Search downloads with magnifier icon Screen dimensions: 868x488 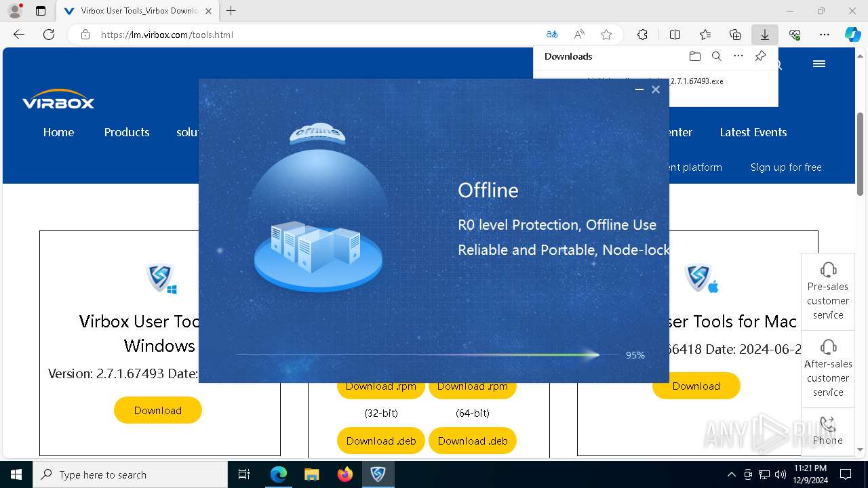[x=717, y=56]
